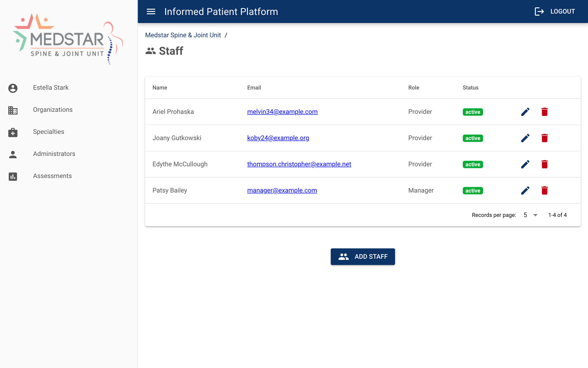Click Edythe McCullough's active status badge

(x=473, y=164)
